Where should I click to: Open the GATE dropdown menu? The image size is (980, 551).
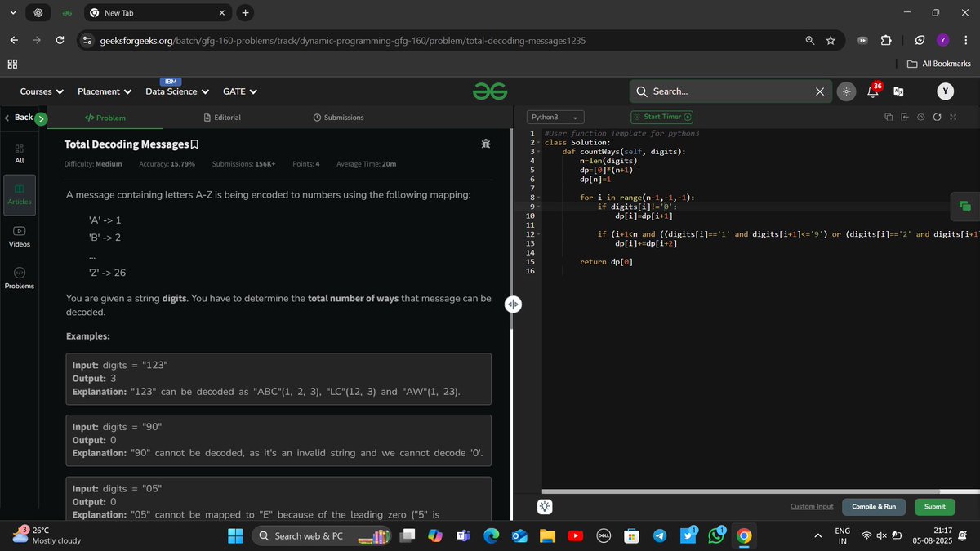pyautogui.click(x=240, y=91)
